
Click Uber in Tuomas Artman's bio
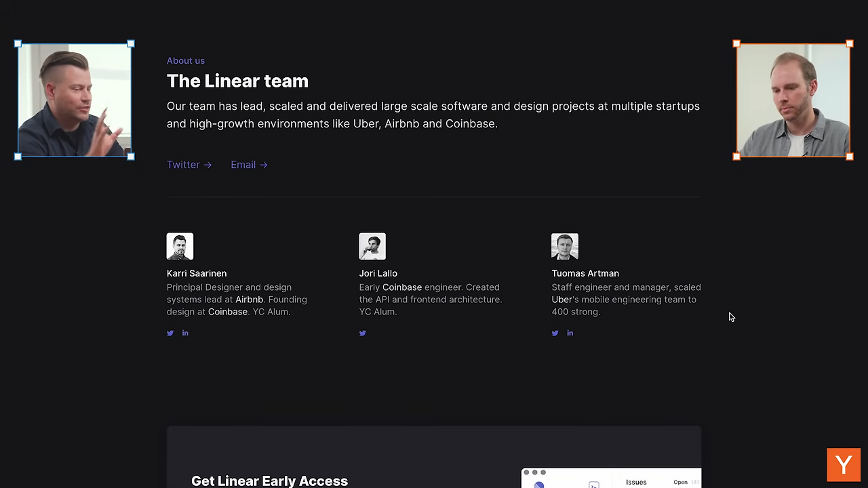click(561, 300)
